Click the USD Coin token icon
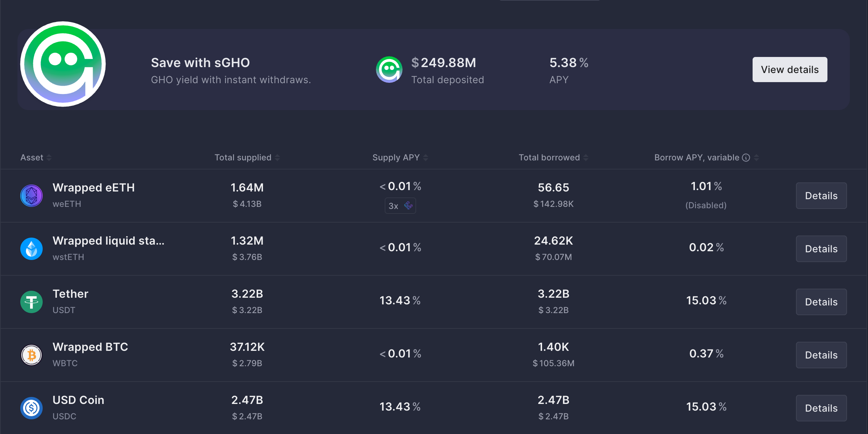This screenshot has height=434, width=868. [31, 408]
